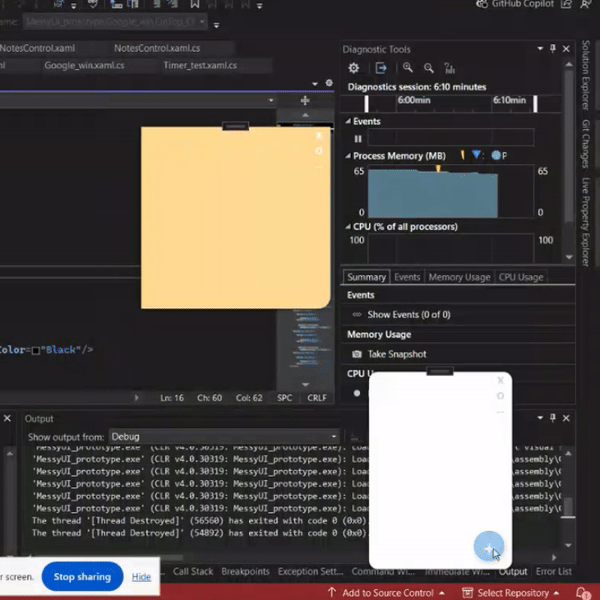This screenshot has height=600, width=600.
Task: Click the Output panel scroll up arrow
Action: point(569,453)
